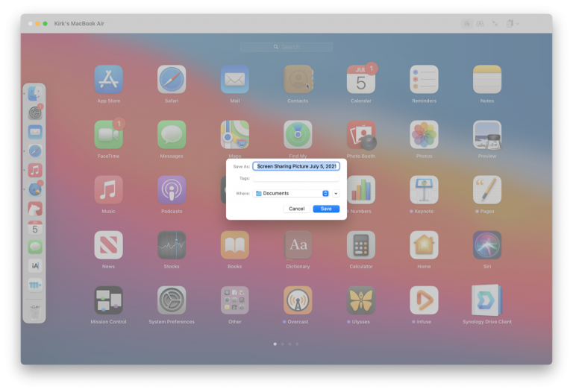Open Siri from Launchpad

point(487,245)
